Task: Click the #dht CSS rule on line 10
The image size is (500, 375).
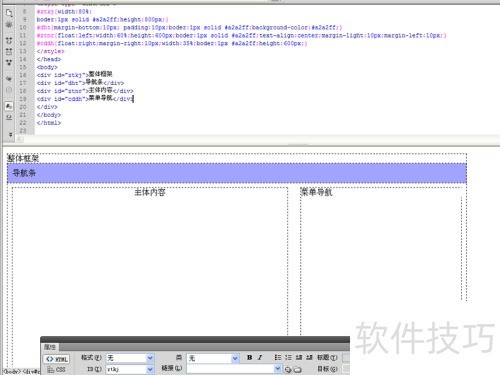Action: coord(189,27)
